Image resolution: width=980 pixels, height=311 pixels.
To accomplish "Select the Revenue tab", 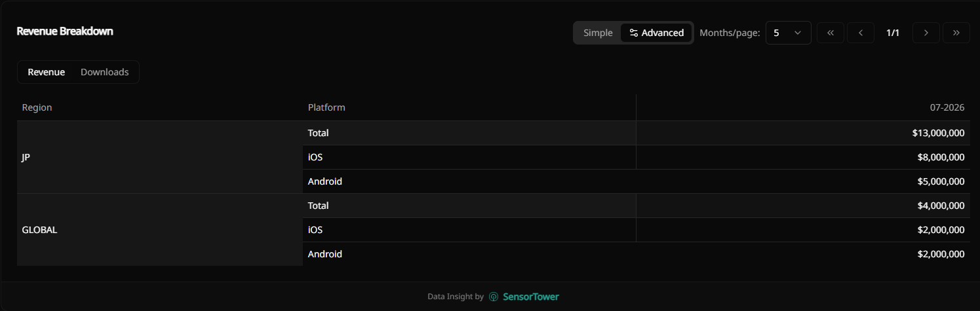I will [x=46, y=72].
